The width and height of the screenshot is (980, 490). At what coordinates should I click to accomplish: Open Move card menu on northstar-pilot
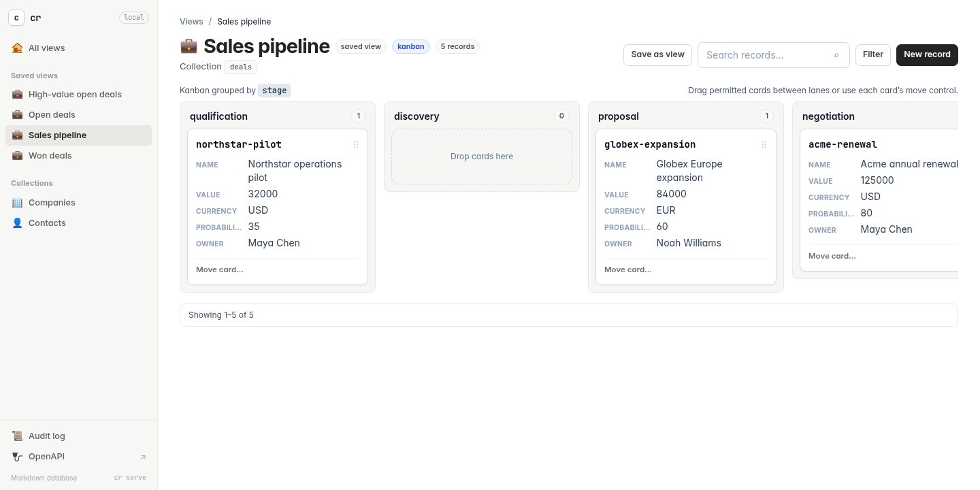[x=220, y=269]
